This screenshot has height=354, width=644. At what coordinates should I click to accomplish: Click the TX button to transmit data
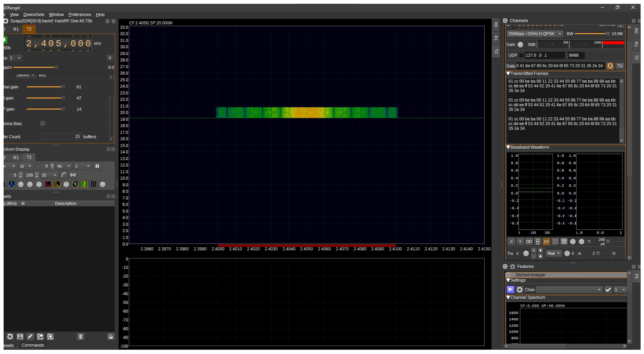click(x=620, y=66)
